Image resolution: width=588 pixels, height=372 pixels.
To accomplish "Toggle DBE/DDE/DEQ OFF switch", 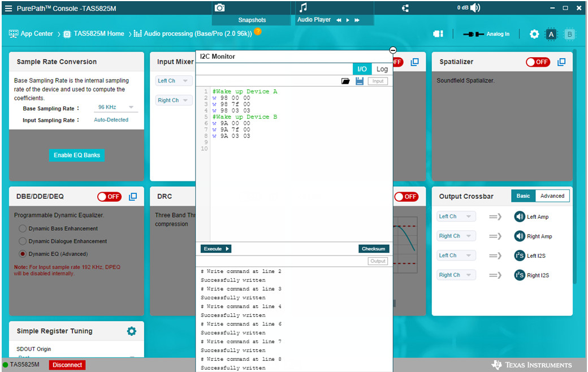I will [109, 197].
